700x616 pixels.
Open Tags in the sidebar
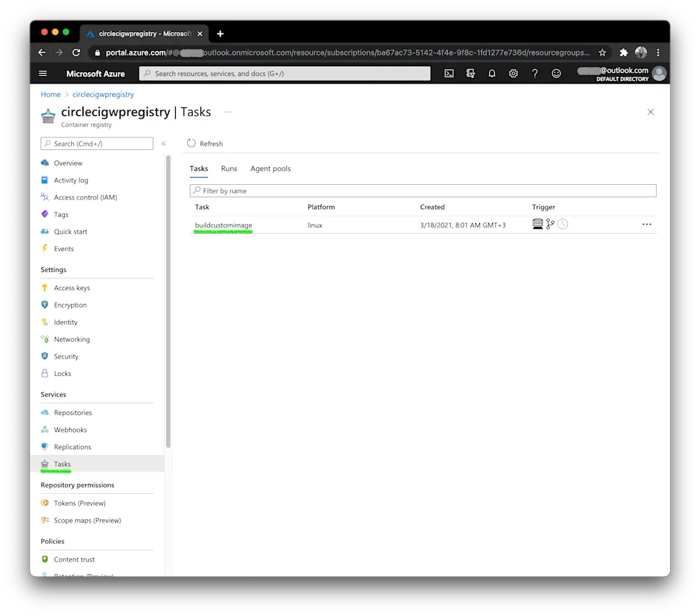pyautogui.click(x=61, y=215)
